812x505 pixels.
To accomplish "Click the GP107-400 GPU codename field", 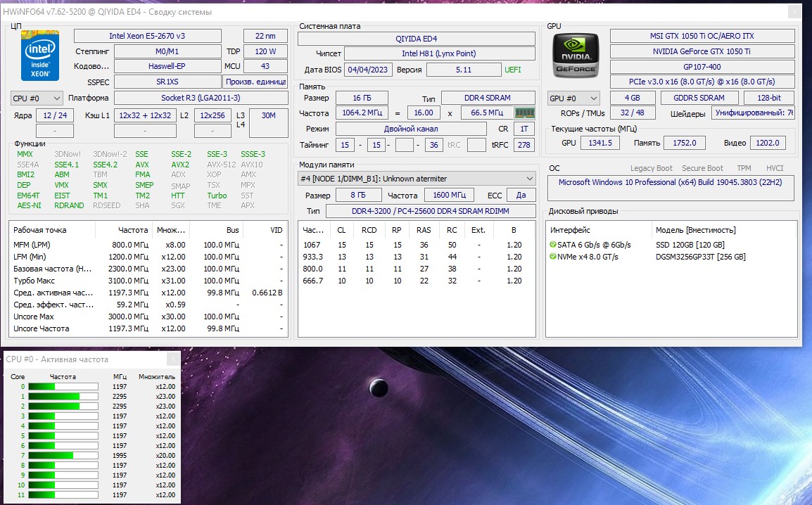I will (x=702, y=67).
